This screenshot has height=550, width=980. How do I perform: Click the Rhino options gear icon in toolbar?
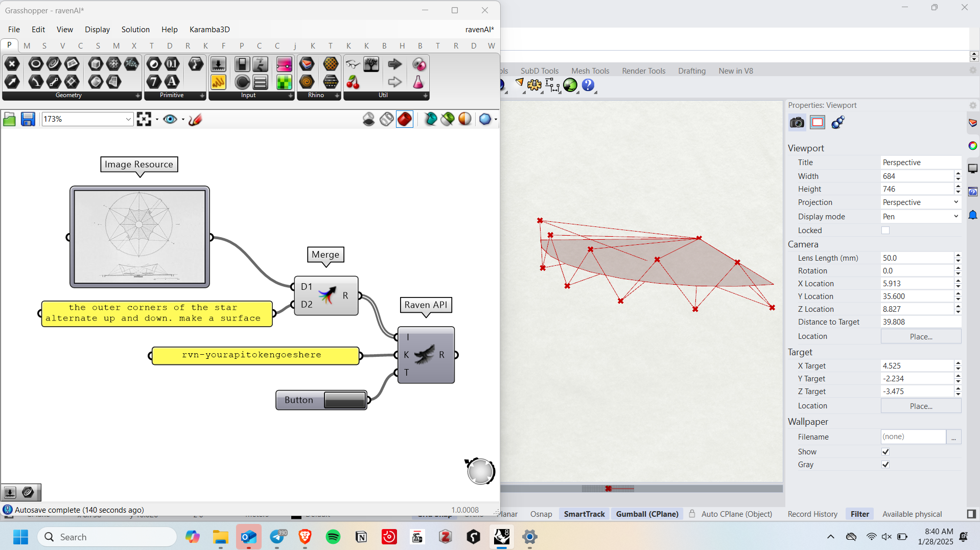point(534,85)
